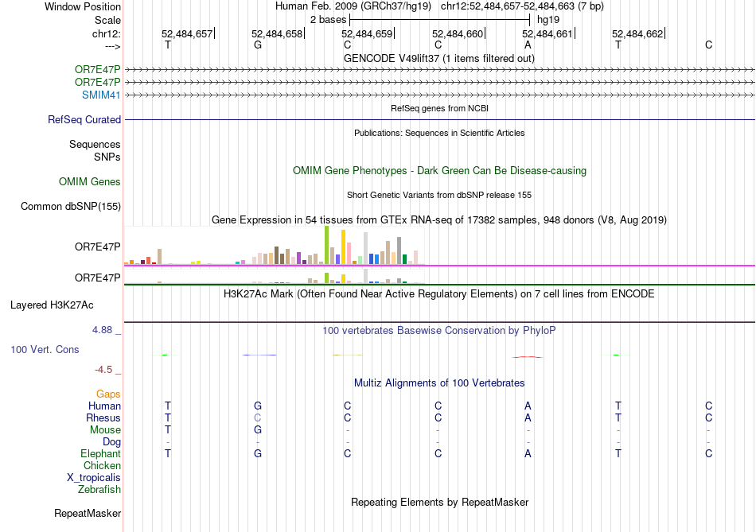Open Short Genetic Variants from dbSNP title

tap(439, 195)
